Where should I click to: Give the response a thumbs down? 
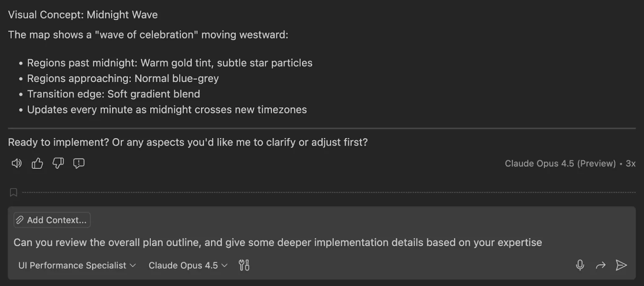pyautogui.click(x=58, y=163)
